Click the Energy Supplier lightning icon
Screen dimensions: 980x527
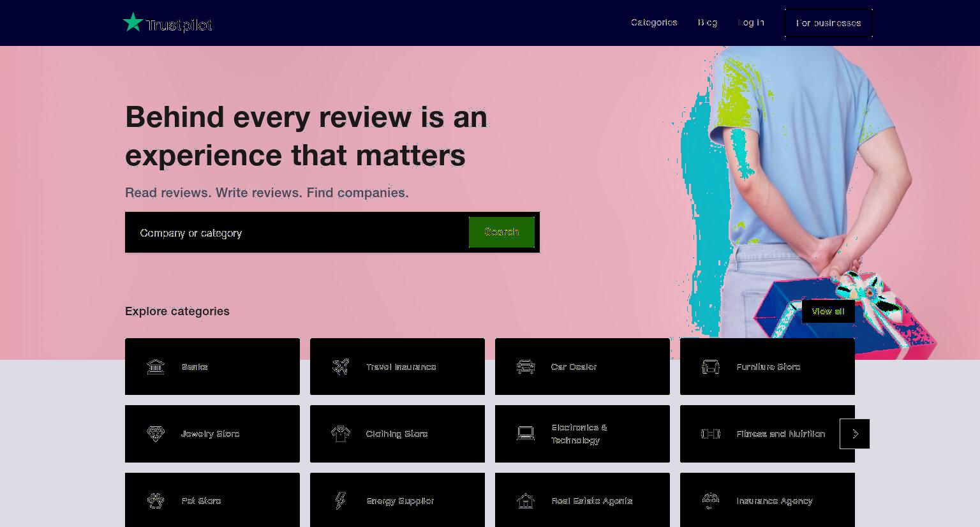point(341,501)
